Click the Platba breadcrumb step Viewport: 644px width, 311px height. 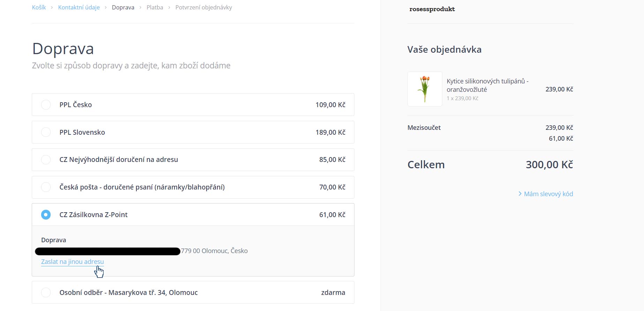coord(155,7)
